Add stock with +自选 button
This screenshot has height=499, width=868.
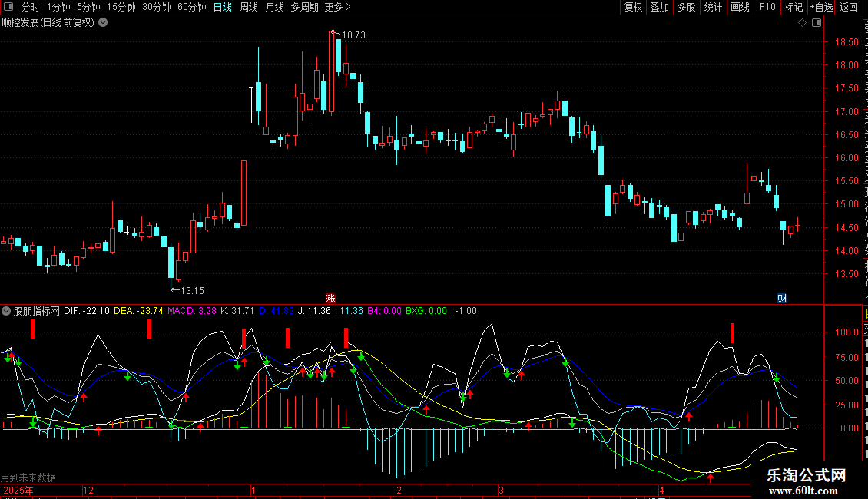(x=821, y=7)
